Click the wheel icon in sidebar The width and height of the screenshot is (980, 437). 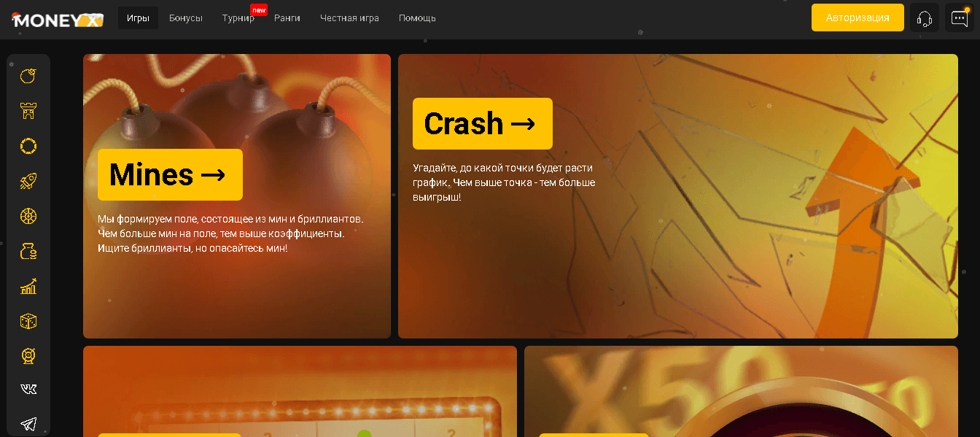click(x=28, y=216)
